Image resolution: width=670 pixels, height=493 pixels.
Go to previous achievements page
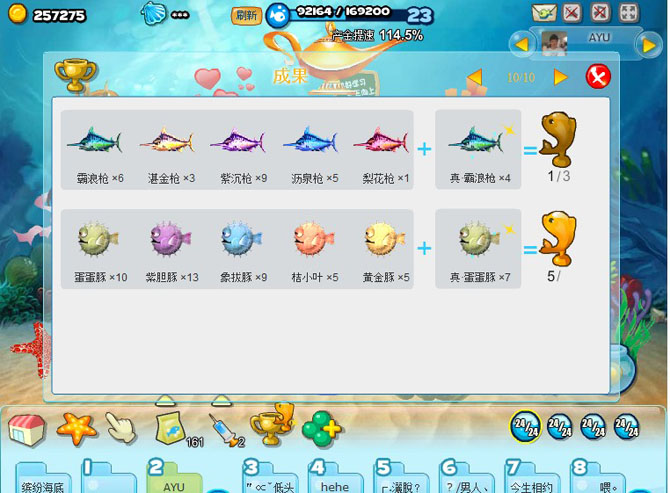[475, 77]
